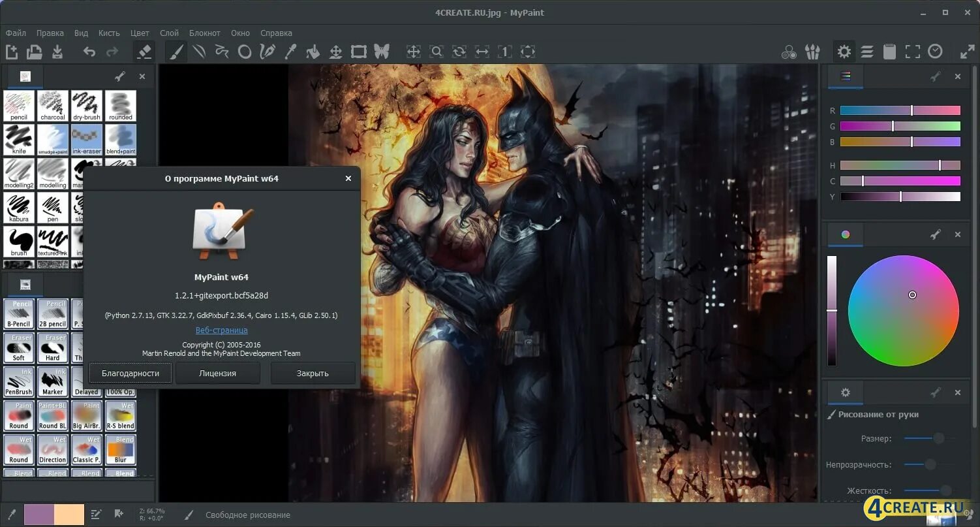This screenshot has width=980, height=527.
Task: Select the charcoal brush preset
Action: (x=53, y=106)
